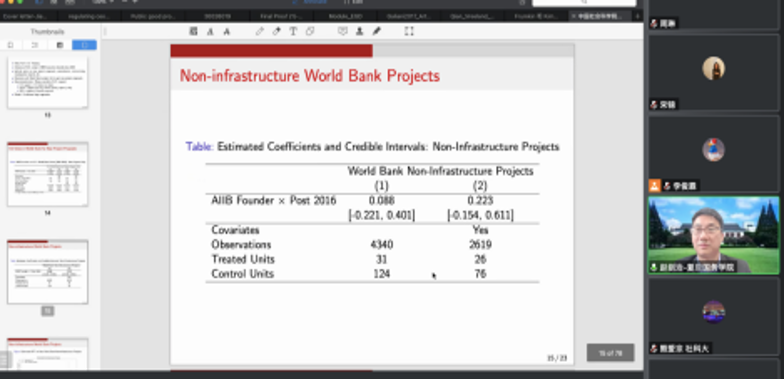Close the currently active document tab
The height and width of the screenshot is (380, 784).
[x=574, y=16]
